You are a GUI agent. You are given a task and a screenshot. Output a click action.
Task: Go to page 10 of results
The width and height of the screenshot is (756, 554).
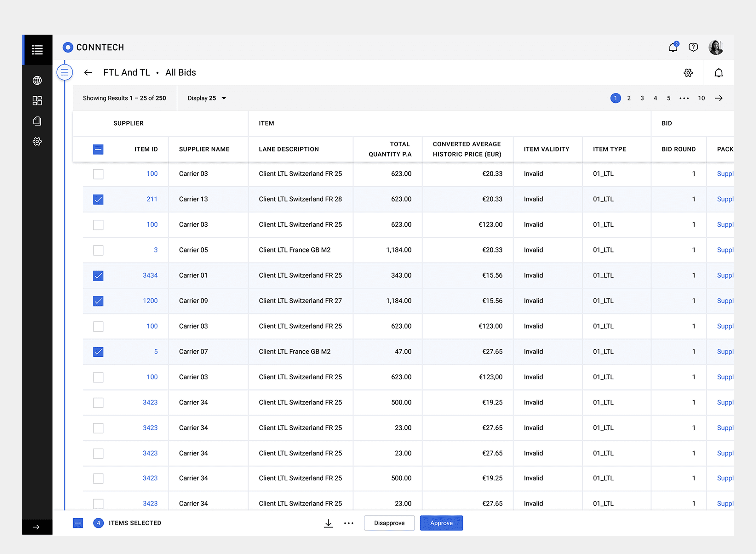(x=701, y=98)
